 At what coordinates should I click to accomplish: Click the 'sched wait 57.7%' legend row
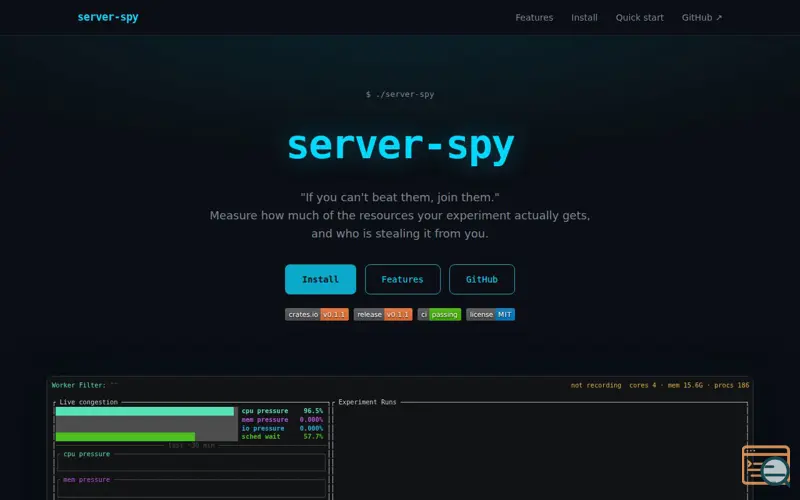(282, 437)
